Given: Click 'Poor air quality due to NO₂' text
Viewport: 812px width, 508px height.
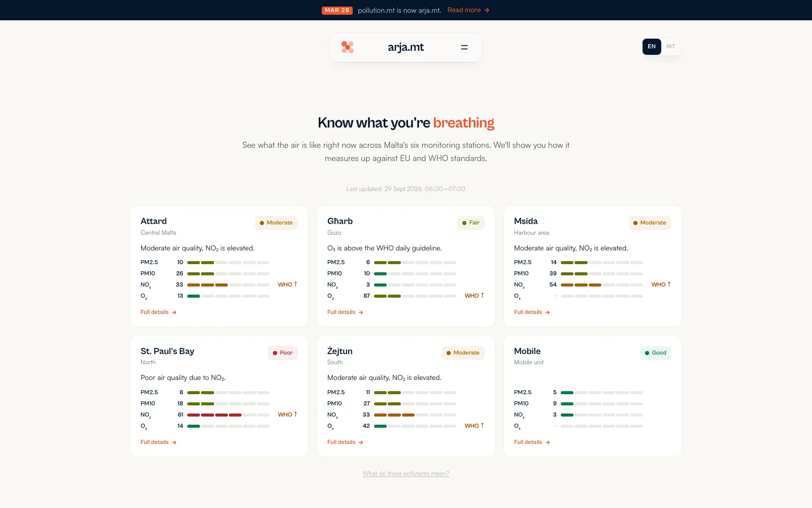Looking at the screenshot, I should point(183,378).
